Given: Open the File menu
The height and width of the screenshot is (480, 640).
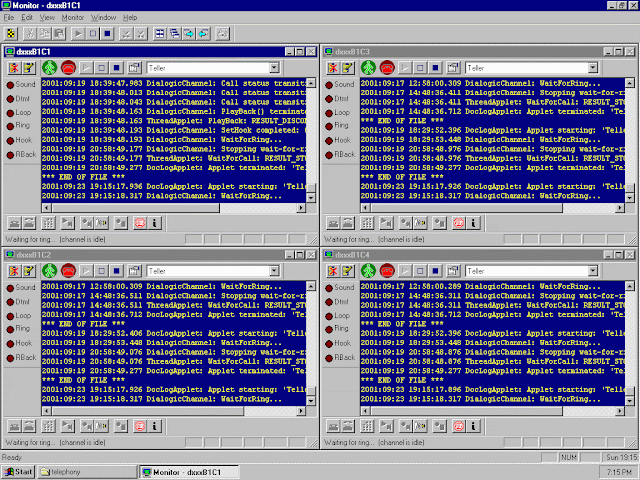Looking at the screenshot, I should [x=9, y=18].
